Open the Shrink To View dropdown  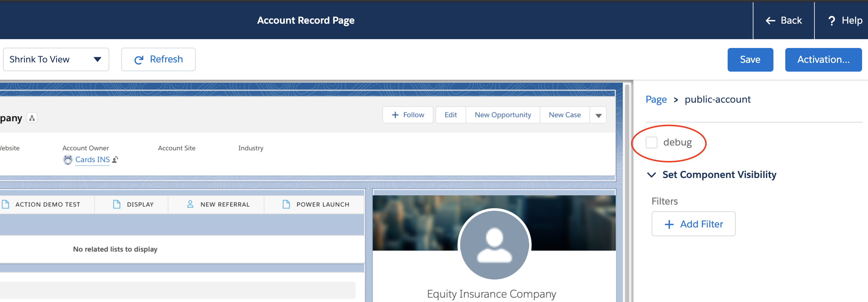[56, 59]
